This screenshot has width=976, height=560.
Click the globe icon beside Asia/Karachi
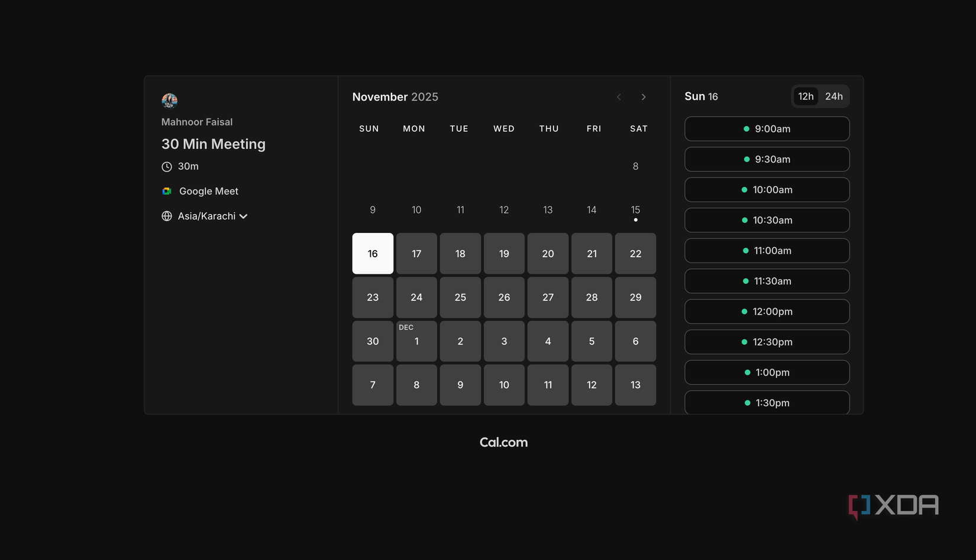(x=166, y=216)
